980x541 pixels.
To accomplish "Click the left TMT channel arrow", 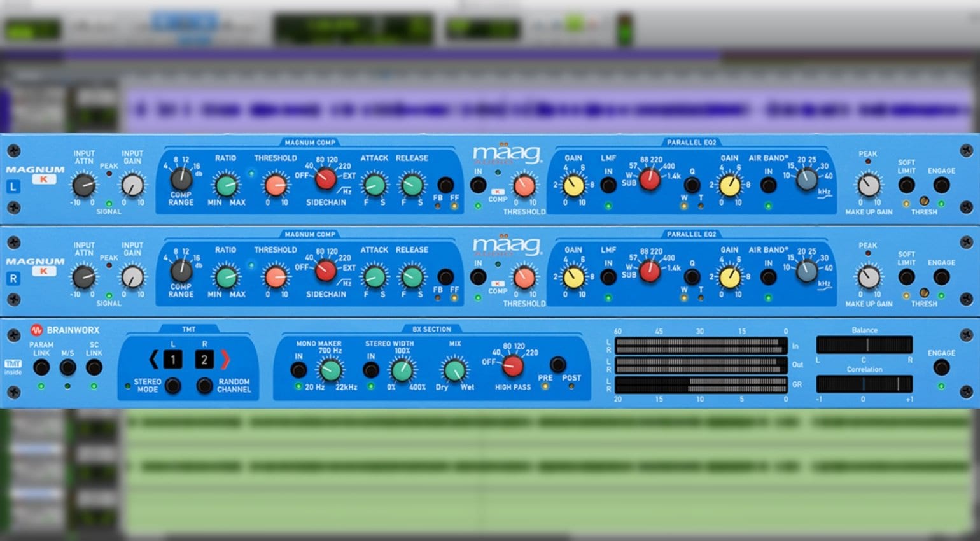I will tap(153, 360).
